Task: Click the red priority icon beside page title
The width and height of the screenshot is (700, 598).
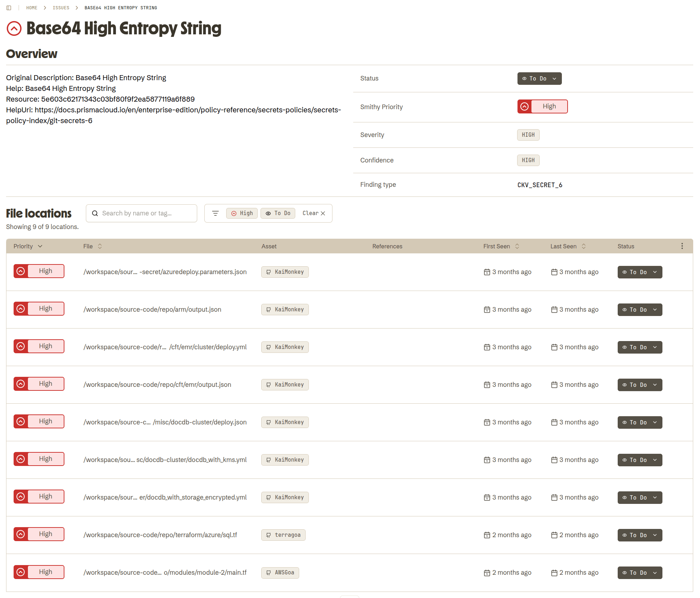Action: click(x=14, y=29)
